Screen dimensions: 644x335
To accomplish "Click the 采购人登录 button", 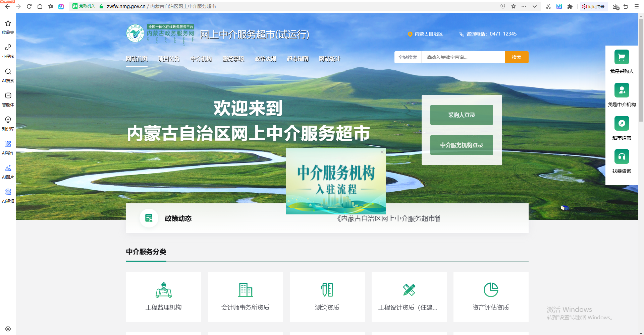I will [x=462, y=115].
